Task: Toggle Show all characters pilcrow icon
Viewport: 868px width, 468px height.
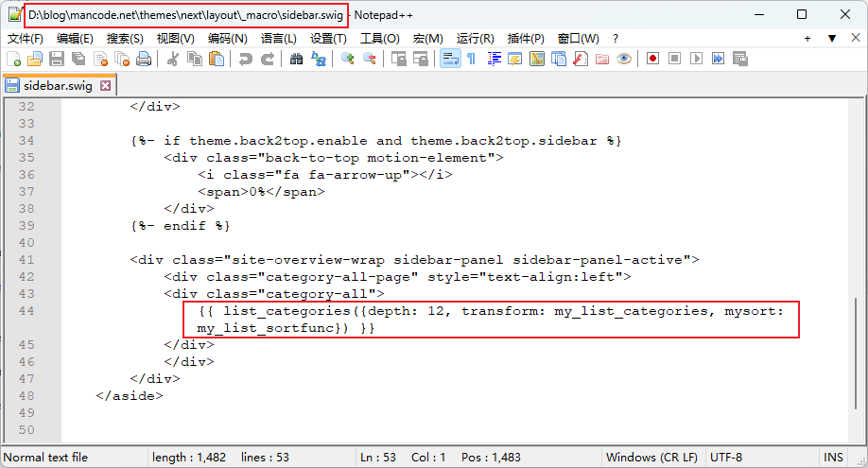Action: [x=471, y=59]
